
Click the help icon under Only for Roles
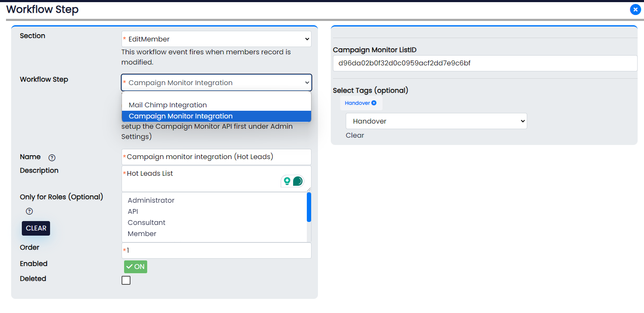tap(30, 211)
